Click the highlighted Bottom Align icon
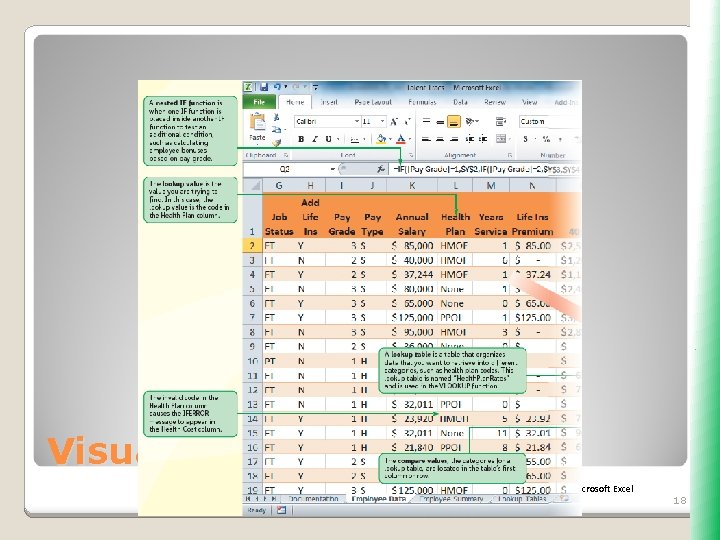 pyautogui.click(x=454, y=121)
